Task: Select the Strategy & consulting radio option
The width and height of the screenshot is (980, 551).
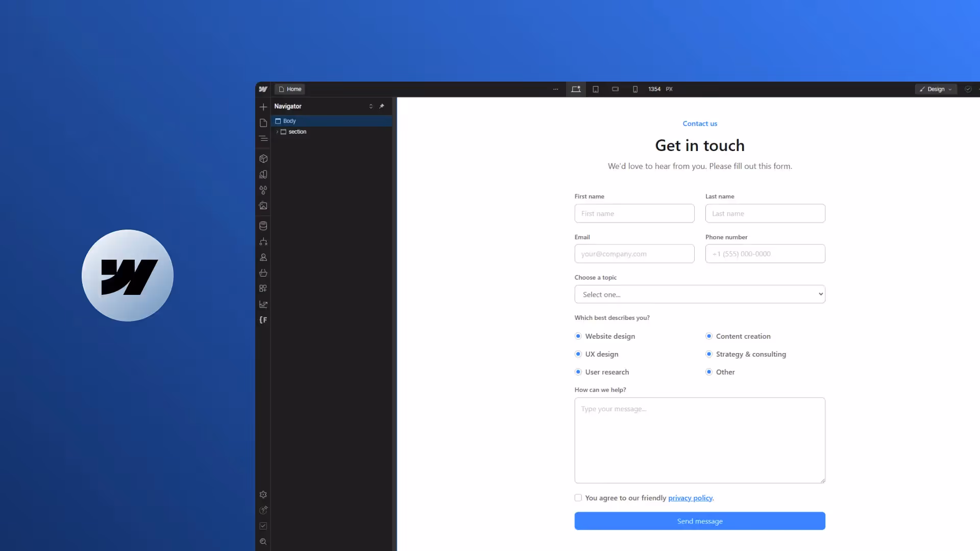Action: (x=709, y=354)
